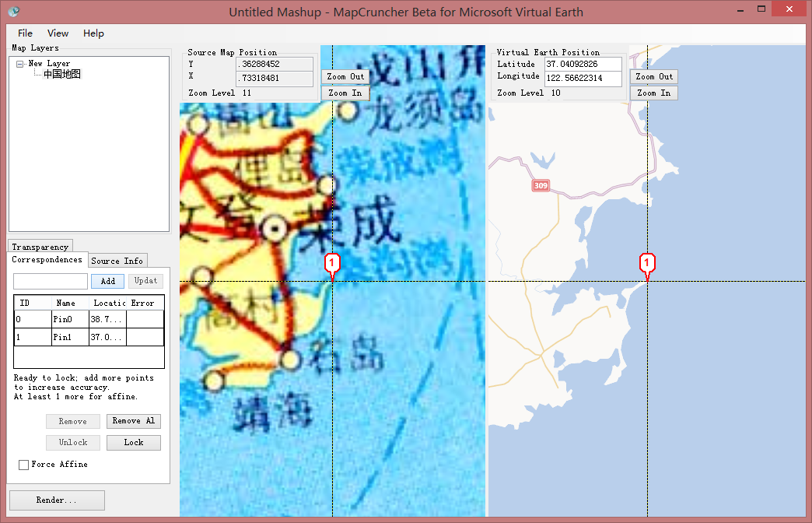812x523 pixels.
Task: Select the New Layer tree item
Action: pos(49,63)
